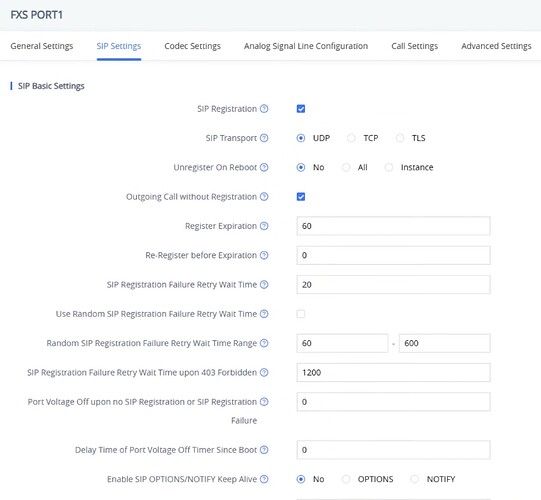Click help icon for Enable SIP OPTIONS/NOTIFY Keep Alive
The height and width of the screenshot is (500, 541).
[x=264, y=479]
